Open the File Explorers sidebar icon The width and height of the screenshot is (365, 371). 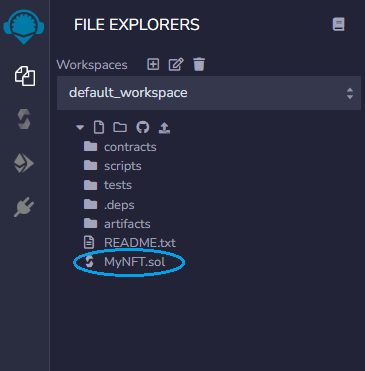coord(25,76)
